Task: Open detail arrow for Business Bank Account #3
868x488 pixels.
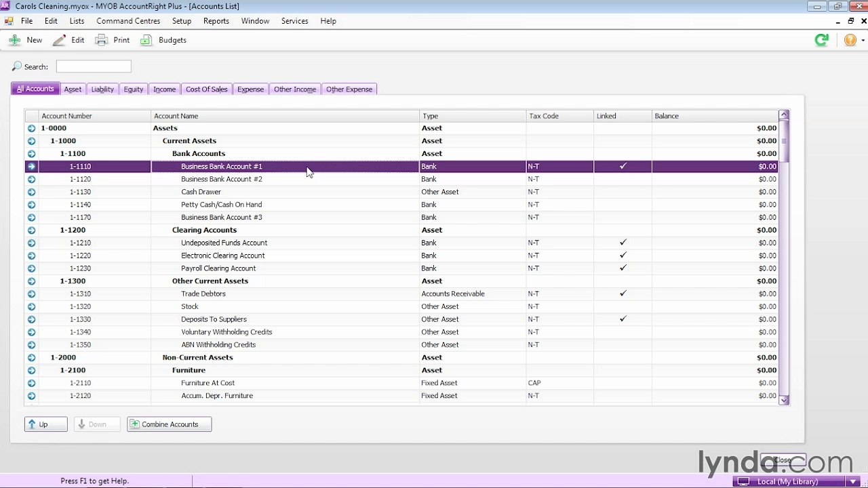Action: tap(31, 218)
